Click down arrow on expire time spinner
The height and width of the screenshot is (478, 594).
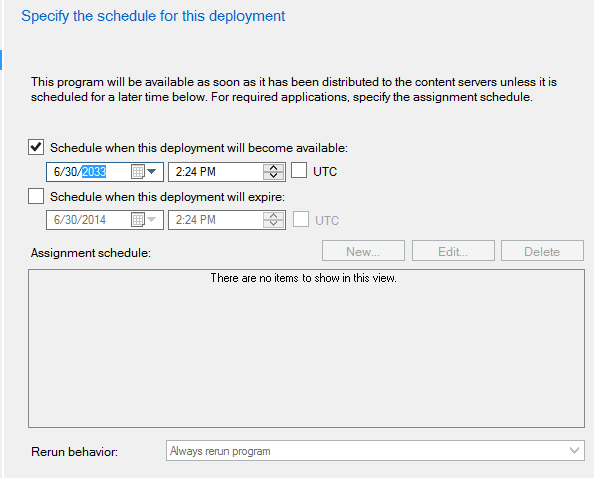pos(274,224)
